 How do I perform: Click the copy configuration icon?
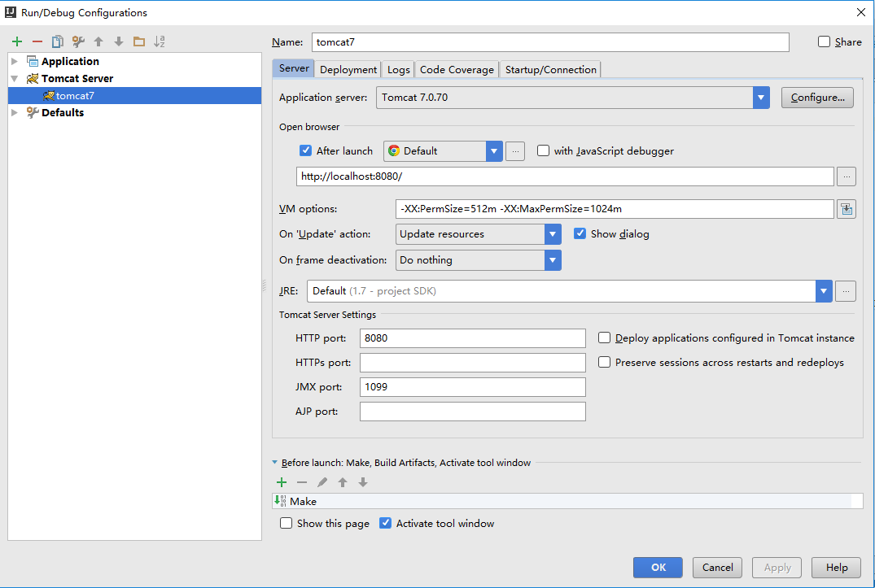(58, 41)
